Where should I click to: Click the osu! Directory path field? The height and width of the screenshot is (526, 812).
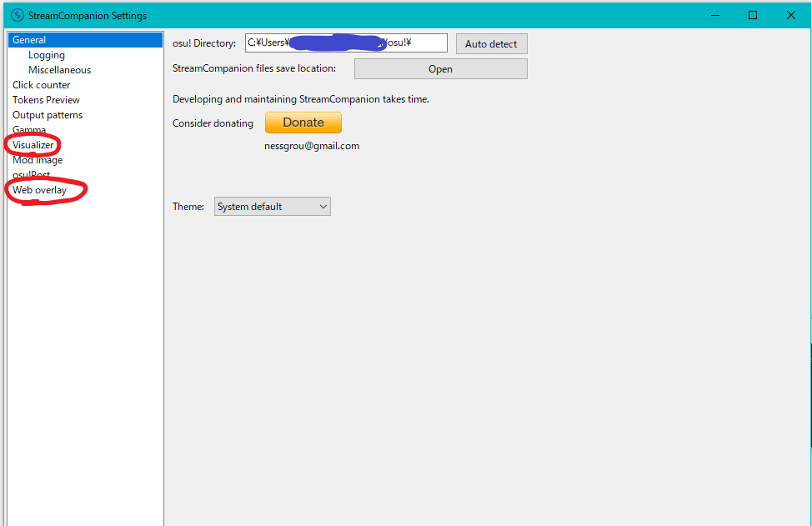346,43
